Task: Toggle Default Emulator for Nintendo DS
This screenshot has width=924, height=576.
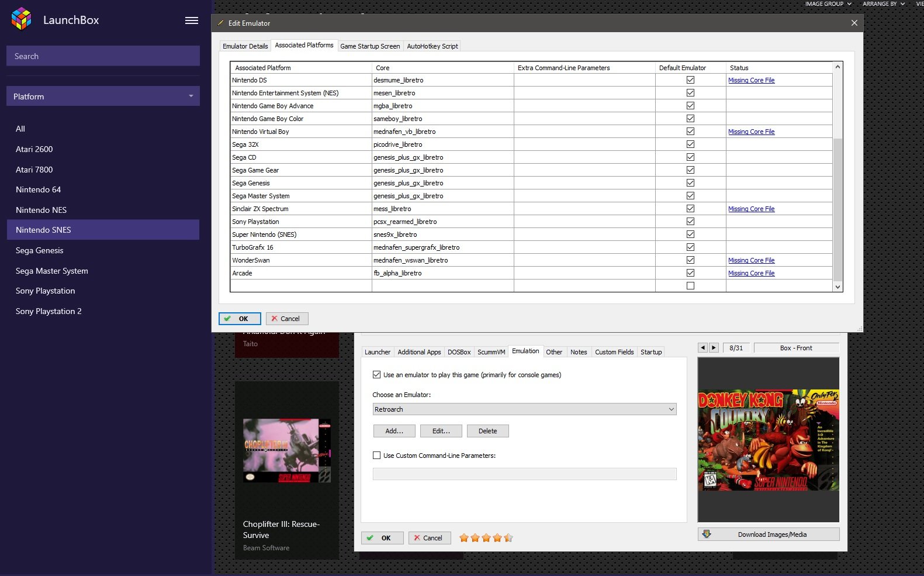Action: pyautogui.click(x=690, y=80)
